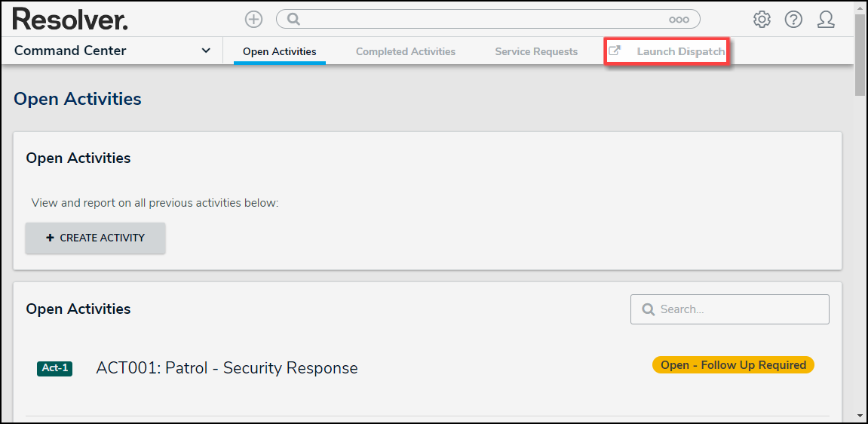
Task: Open the user profile icon
Action: (x=826, y=20)
